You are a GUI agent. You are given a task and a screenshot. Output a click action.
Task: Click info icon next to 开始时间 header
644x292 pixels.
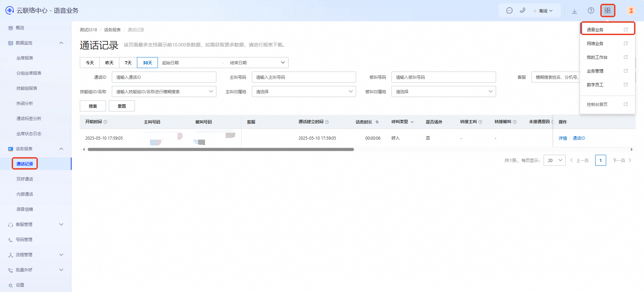tap(105, 122)
